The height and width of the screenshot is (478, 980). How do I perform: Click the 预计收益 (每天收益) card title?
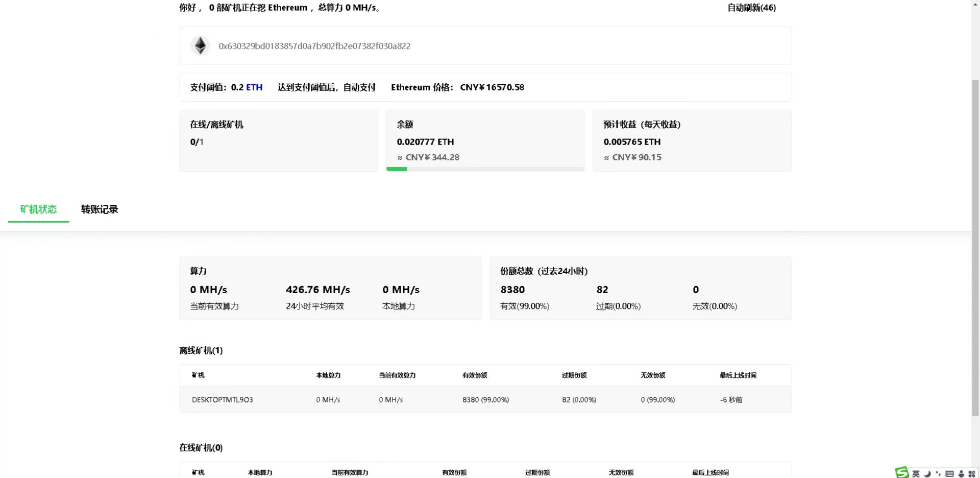click(x=642, y=125)
